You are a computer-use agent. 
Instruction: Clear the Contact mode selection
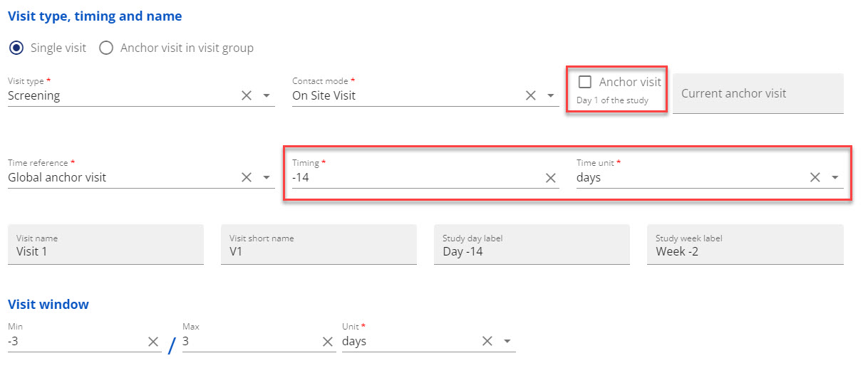tap(531, 95)
